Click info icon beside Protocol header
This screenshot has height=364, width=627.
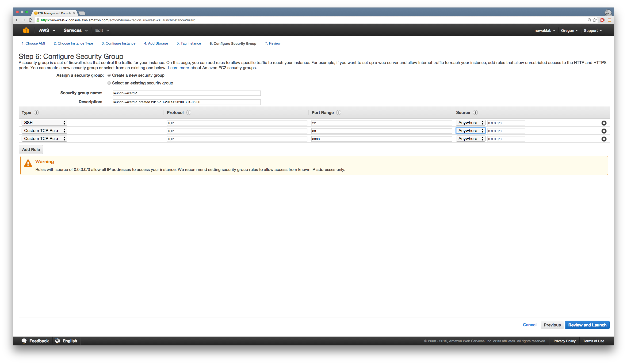tap(189, 113)
